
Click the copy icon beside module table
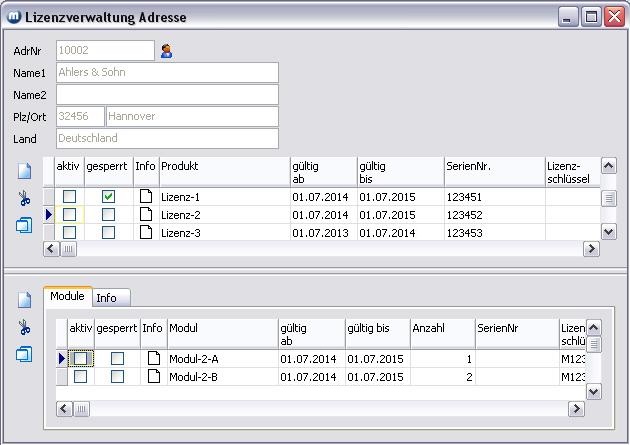pyautogui.click(x=25, y=354)
